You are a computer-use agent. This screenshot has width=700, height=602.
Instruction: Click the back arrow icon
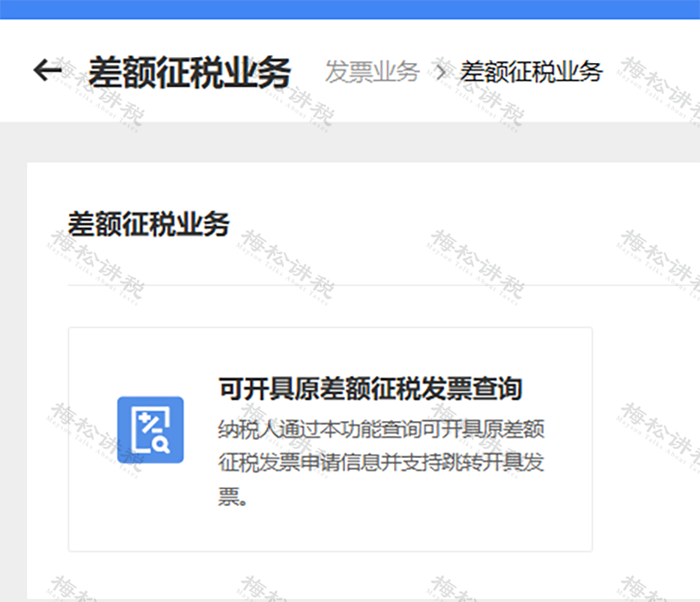tap(47, 71)
